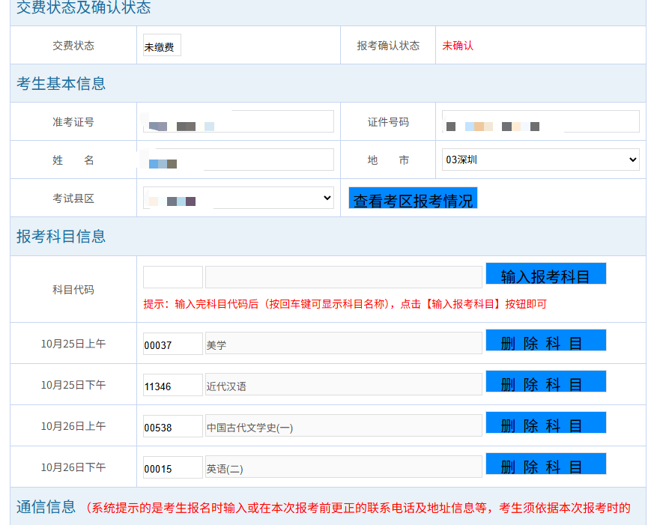Click the 查看考区报考情况 button
Image resolution: width=651 pixels, height=525 pixels.
413,199
